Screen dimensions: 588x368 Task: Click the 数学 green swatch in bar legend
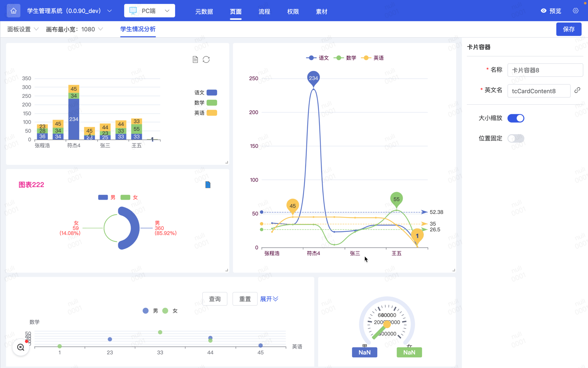pos(212,103)
